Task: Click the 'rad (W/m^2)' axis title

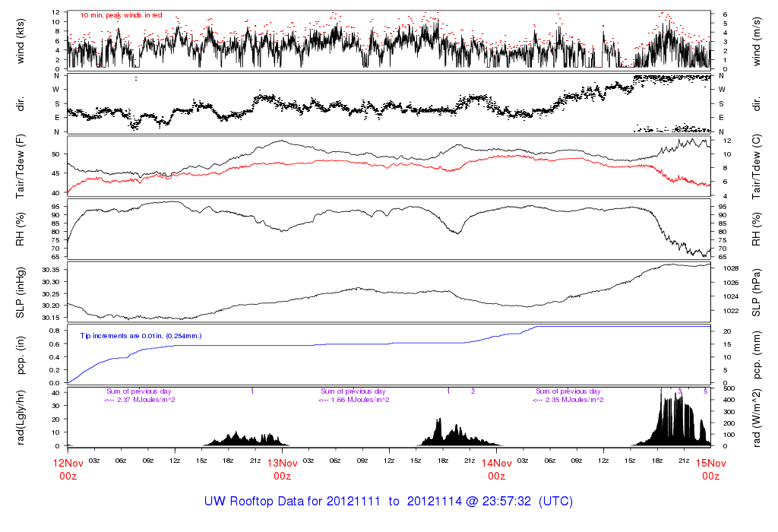Action: pyautogui.click(x=757, y=416)
